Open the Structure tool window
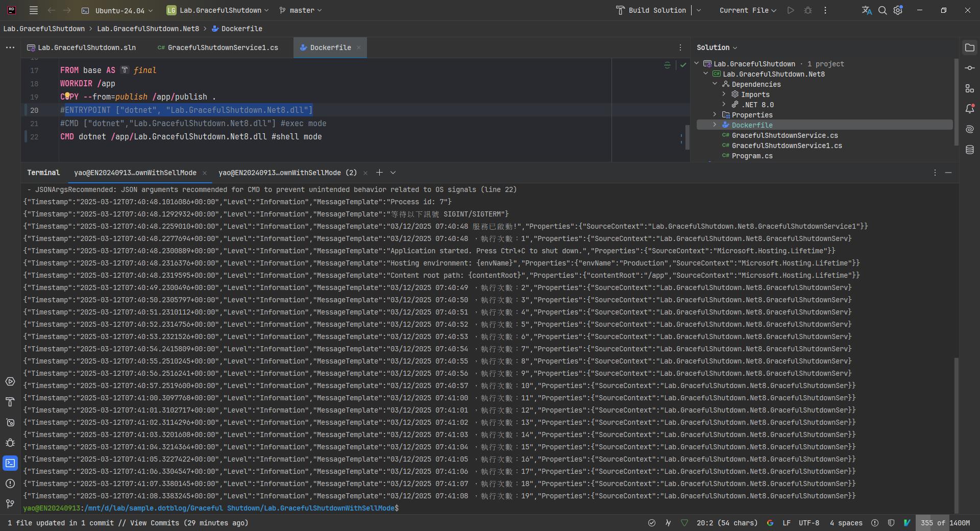This screenshot has height=531, width=980. pyautogui.click(x=970, y=88)
